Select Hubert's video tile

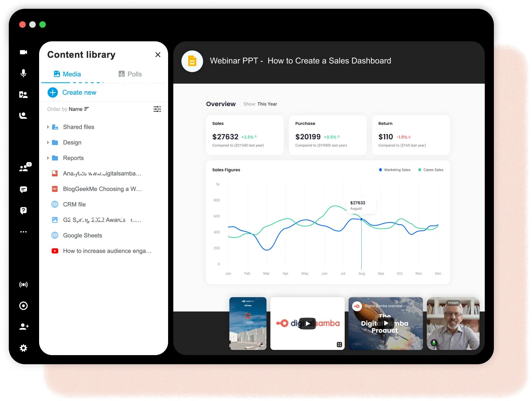[x=453, y=324]
